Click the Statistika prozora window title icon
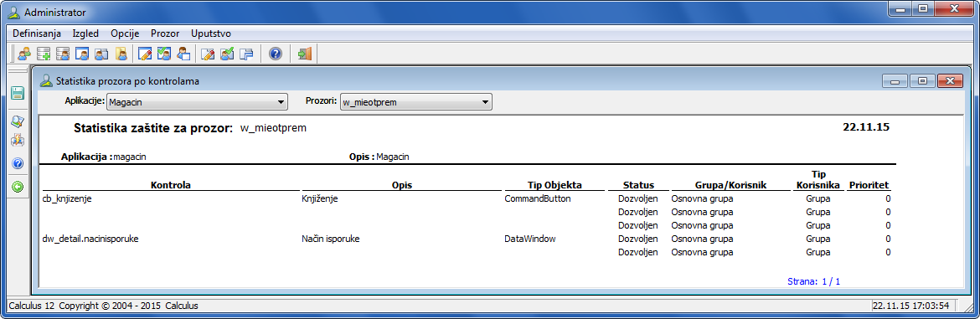Image resolution: width=980 pixels, height=319 pixels. (x=45, y=80)
